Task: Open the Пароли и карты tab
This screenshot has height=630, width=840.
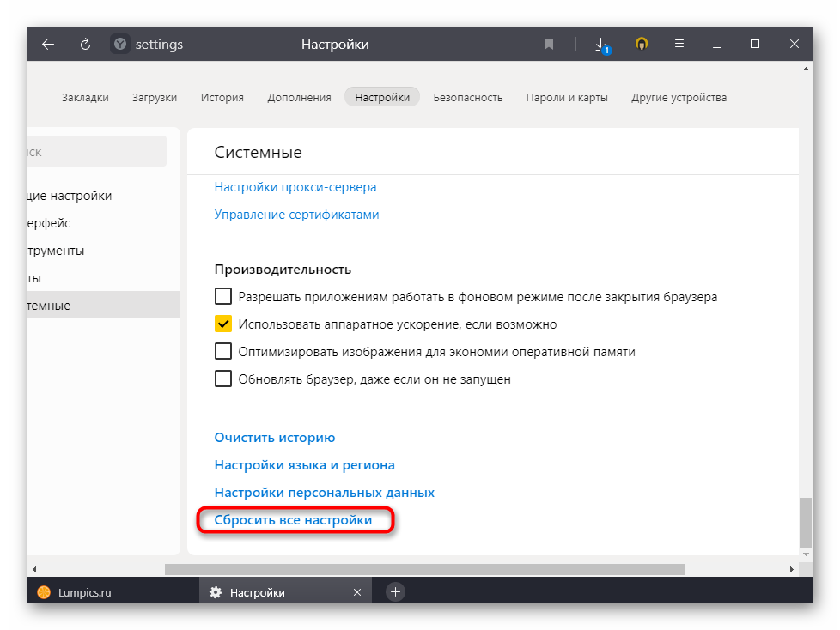Action: click(567, 97)
